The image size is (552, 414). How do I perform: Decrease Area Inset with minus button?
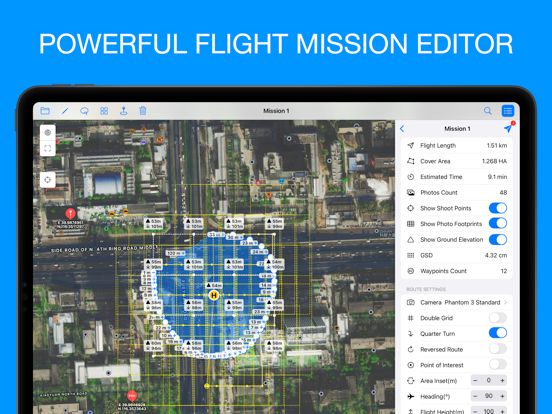pos(475,381)
